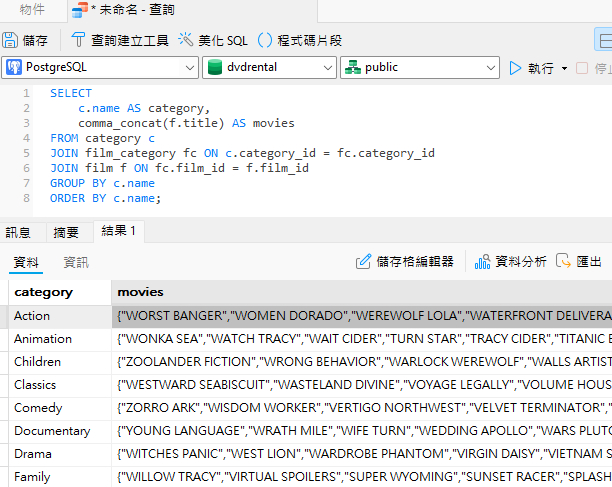Viewport: 612px width, 487px height.
Task: Open Code Snippets (程式碼片段) parentheses icon
Action: point(265,40)
